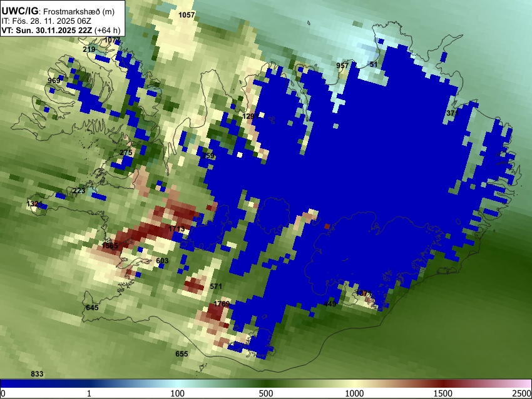The width and height of the screenshot is (532, 399).
Task: Click the 275 value label
Action: click(x=126, y=153)
